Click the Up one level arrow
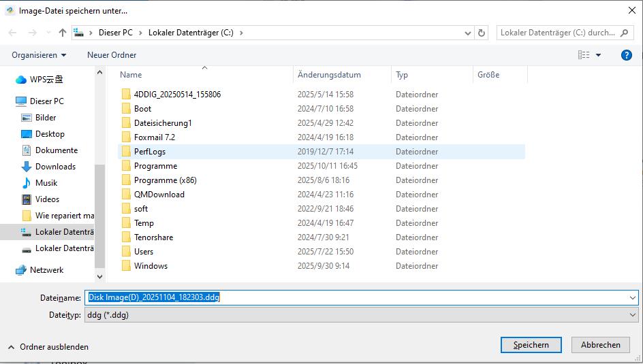The image size is (643, 364). [x=63, y=33]
